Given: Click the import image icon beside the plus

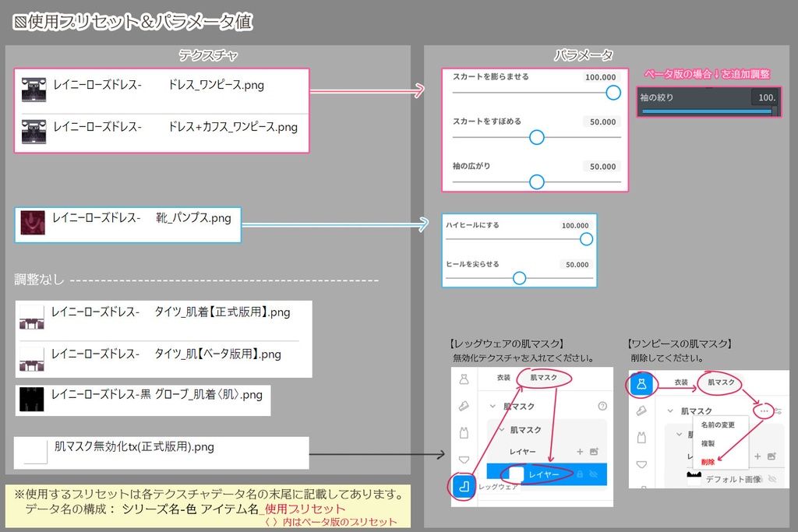Looking at the screenshot, I should (x=594, y=451).
